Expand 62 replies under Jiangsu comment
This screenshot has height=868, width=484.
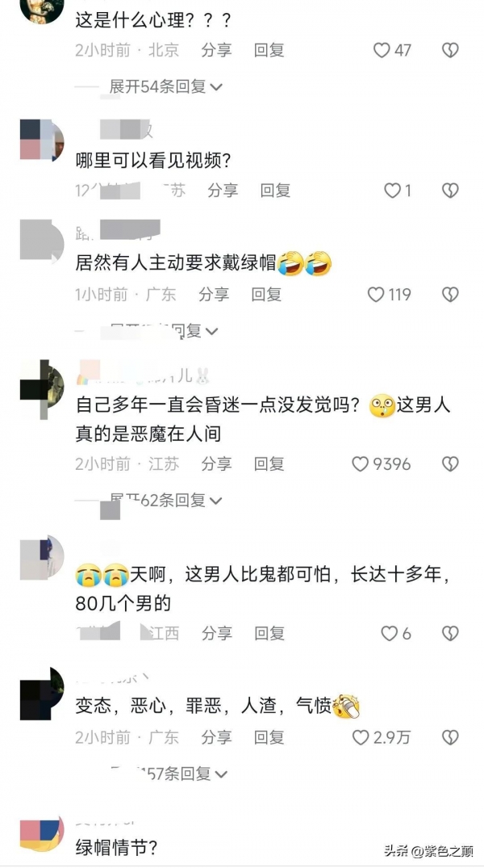(165, 501)
